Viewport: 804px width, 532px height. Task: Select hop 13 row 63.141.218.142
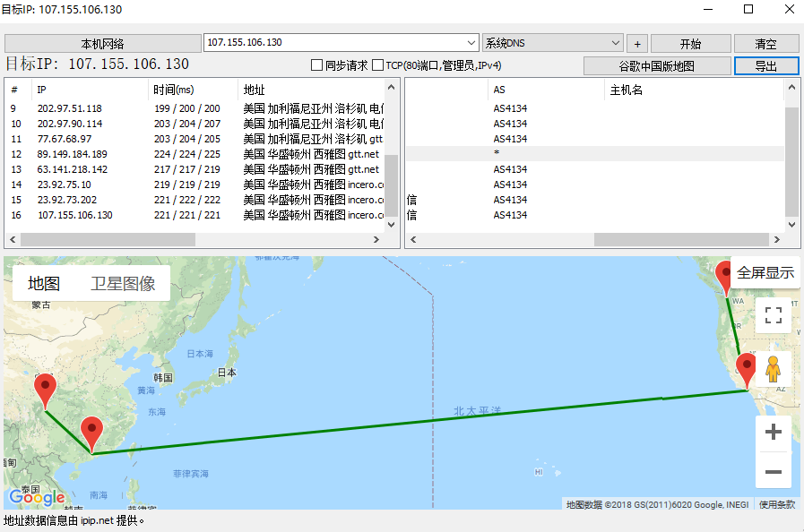(x=195, y=169)
